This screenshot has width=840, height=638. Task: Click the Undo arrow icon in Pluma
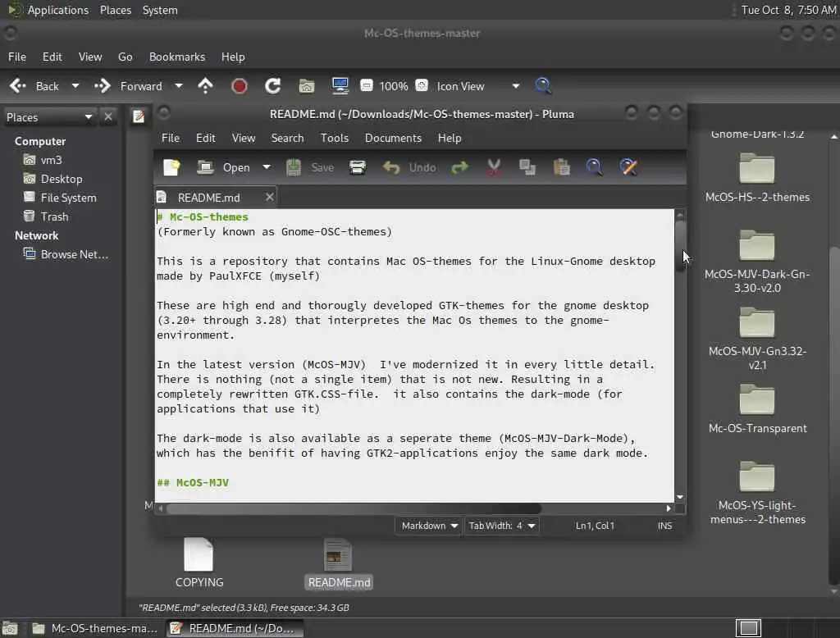[x=391, y=167]
